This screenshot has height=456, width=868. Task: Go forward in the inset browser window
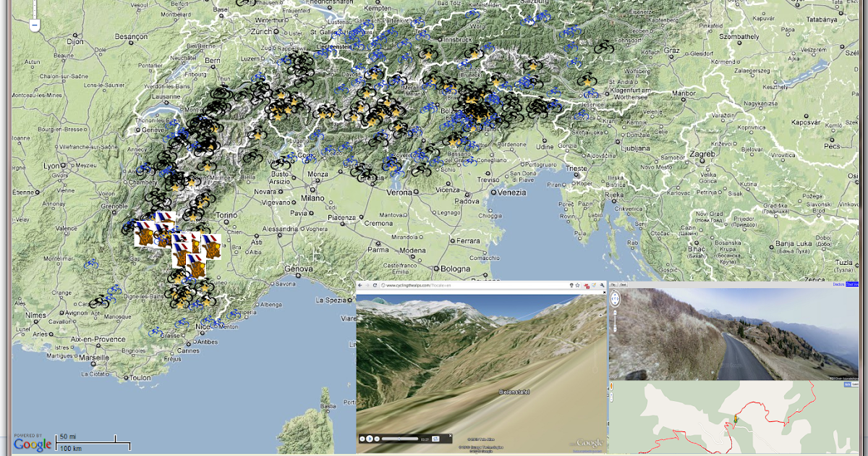pyautogui.click(x=367, y=285)
